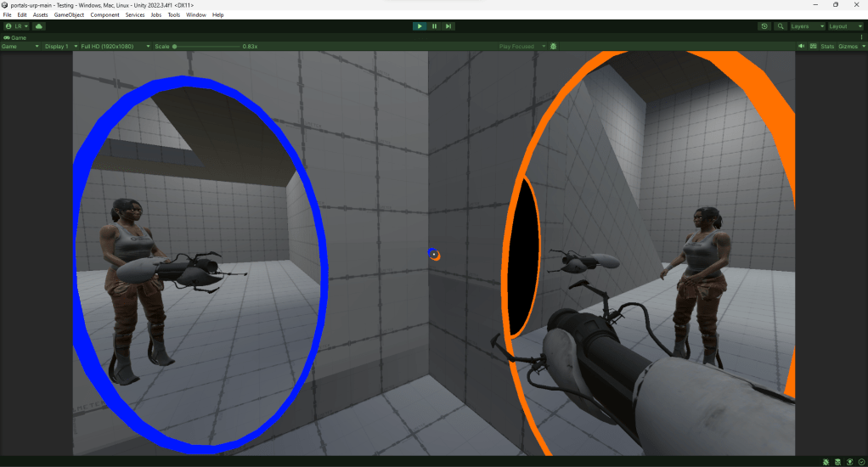Screen dimensions: 868x467
Task: Expand the Display 1 dropdown
Action: point(59,46)
